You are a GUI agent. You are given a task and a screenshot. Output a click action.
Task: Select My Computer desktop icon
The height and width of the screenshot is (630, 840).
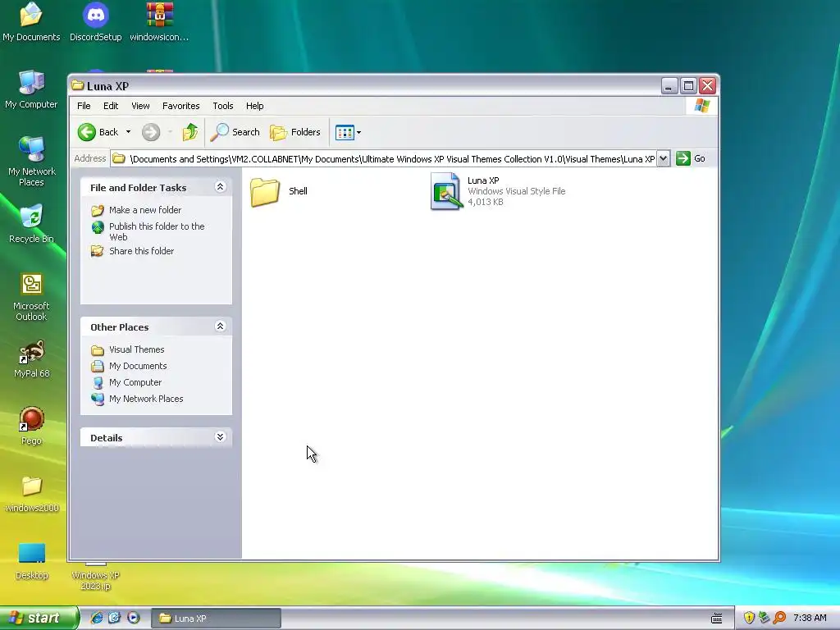point(31,89)
